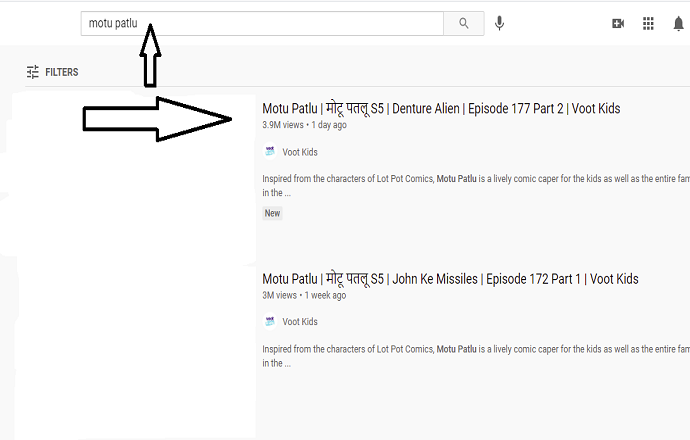The width and height of the screenshot is (690, 440).
Task: Open the FILTERS options
Action: [52, 72]
